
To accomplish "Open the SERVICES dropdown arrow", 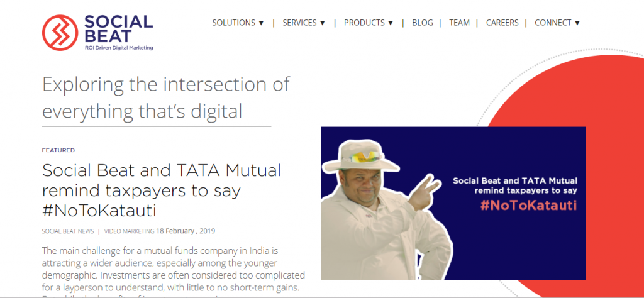I will tap(323, 23).
